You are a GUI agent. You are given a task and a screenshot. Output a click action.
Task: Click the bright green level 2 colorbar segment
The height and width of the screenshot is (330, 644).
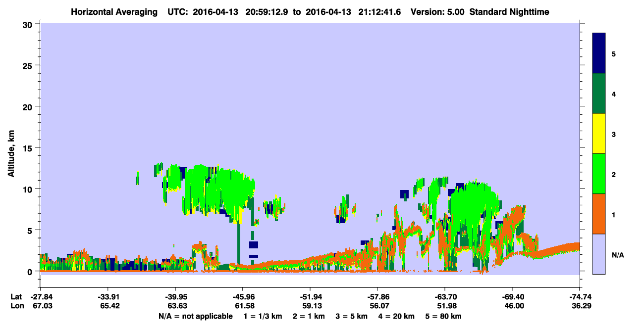(x=599, y=174)
